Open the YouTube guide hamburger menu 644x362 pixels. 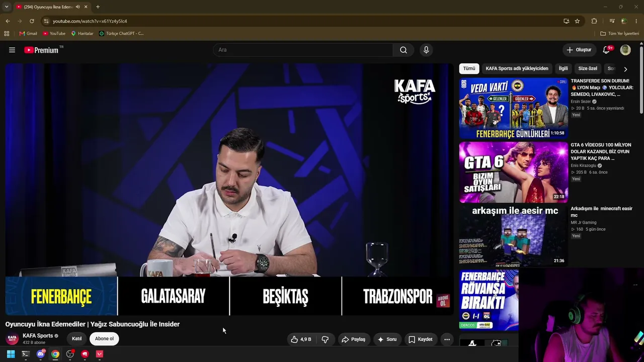coord(12,50)
